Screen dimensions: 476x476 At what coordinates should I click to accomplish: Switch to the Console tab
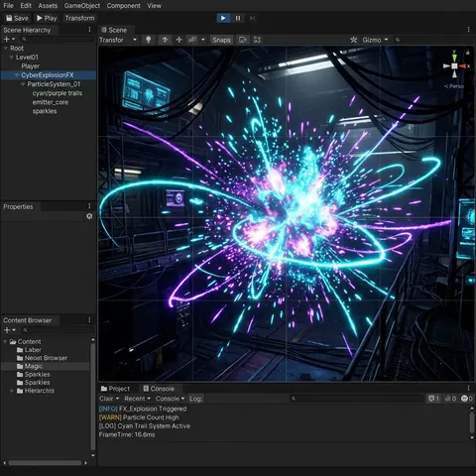159,389
